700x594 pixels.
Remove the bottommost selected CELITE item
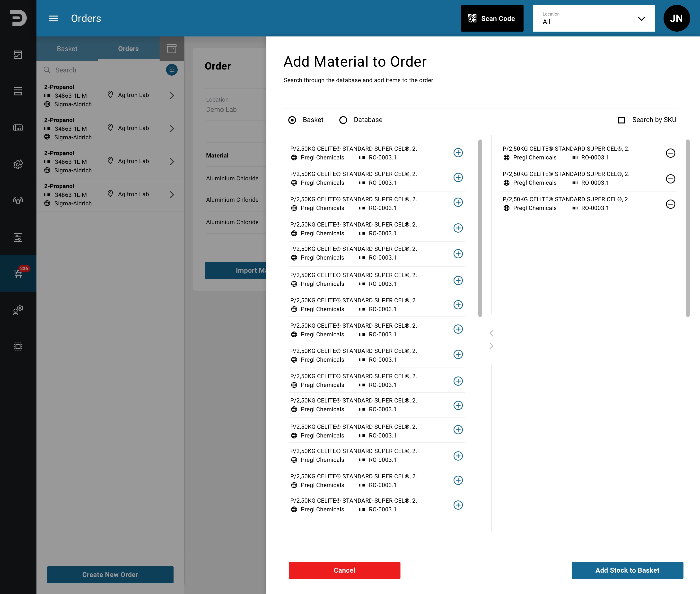pyautogui.click(x=670, y=204)
